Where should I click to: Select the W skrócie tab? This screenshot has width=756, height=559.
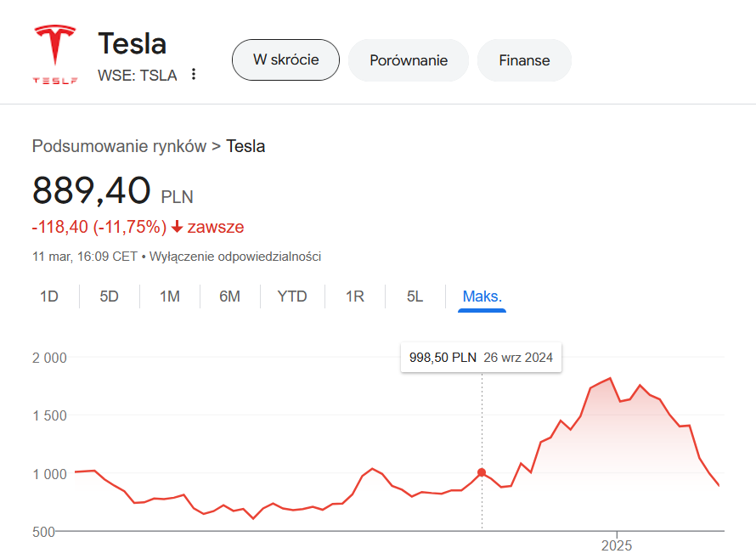(x=285, y=60)
